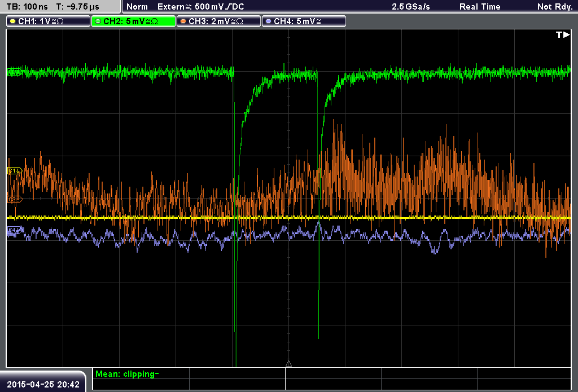The width and height of the screenshot is (578, 392).
Task: Select the CH3: 2mV channel tab
Action: point(218,21)
